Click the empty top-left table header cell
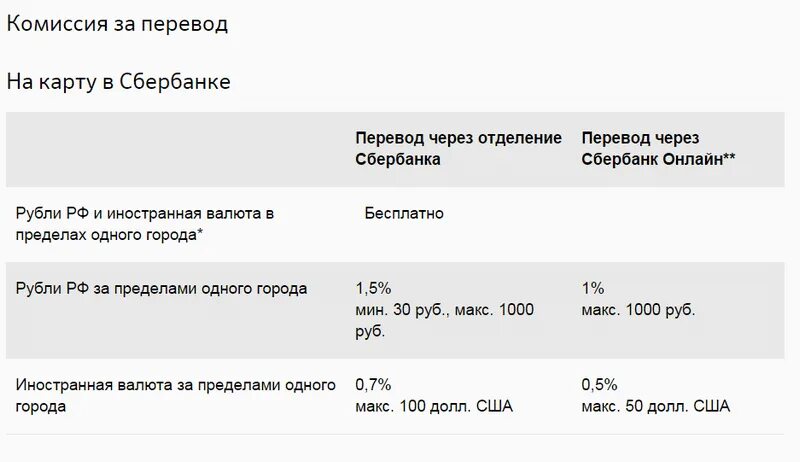Image resolution: width=800 pixels, height=462 pixels. click(x=175, y=148)
